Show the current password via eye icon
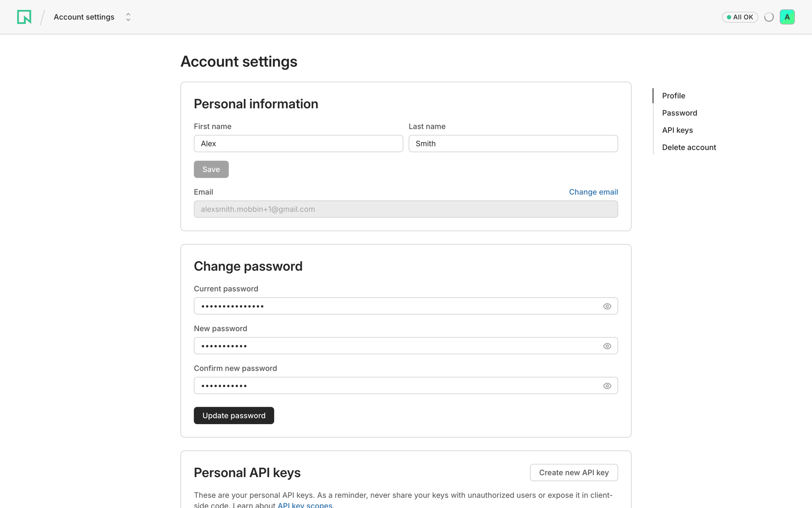Image resolution: width=812 pixels, height=508 pixels. (x=607, y=306)
